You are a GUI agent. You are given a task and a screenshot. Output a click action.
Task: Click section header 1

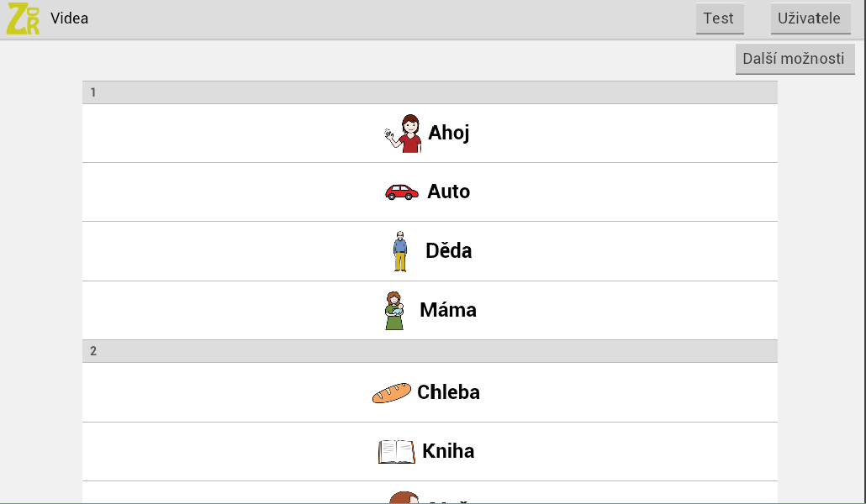430,92
